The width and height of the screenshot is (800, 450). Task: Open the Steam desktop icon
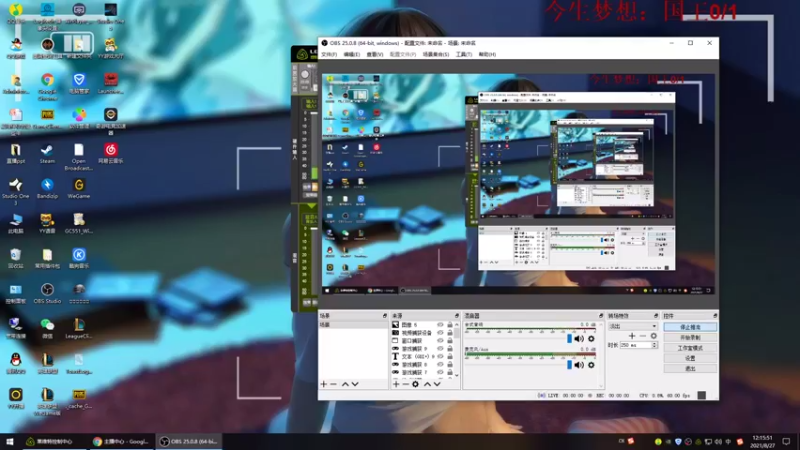click(47, 154)
